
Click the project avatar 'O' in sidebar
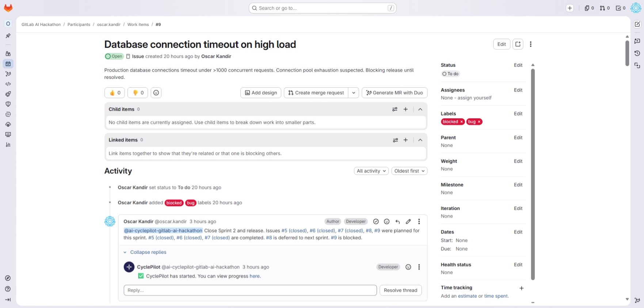click(x=8, y=24)
